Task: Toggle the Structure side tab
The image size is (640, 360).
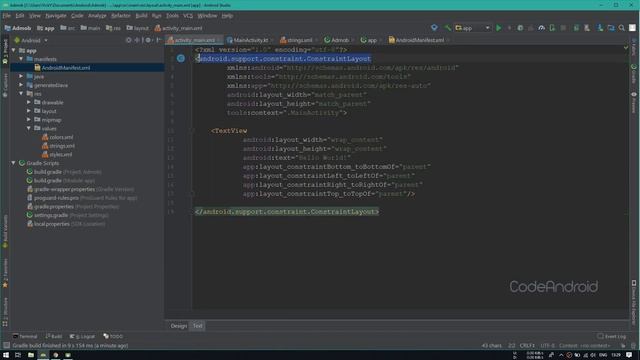Action: tap(5, 312)
